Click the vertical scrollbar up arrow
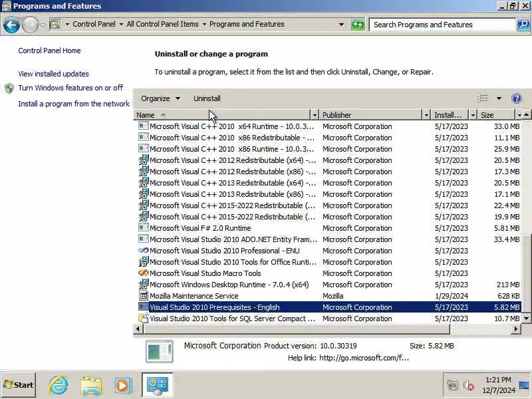The image size is (532, 399). 526,115
